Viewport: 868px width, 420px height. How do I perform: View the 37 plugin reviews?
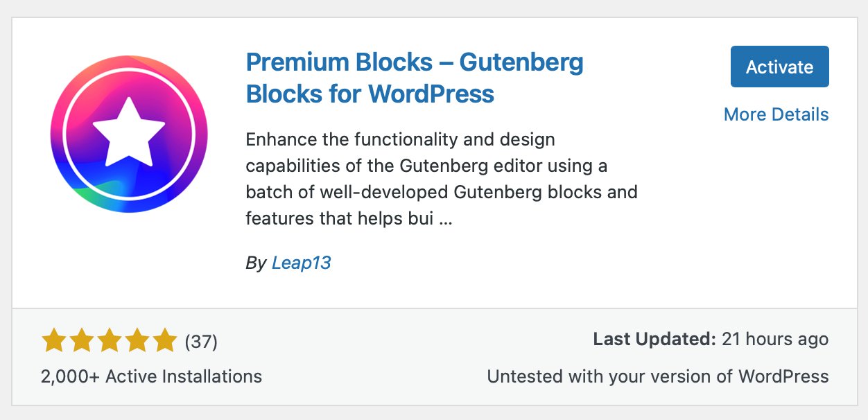201,341
